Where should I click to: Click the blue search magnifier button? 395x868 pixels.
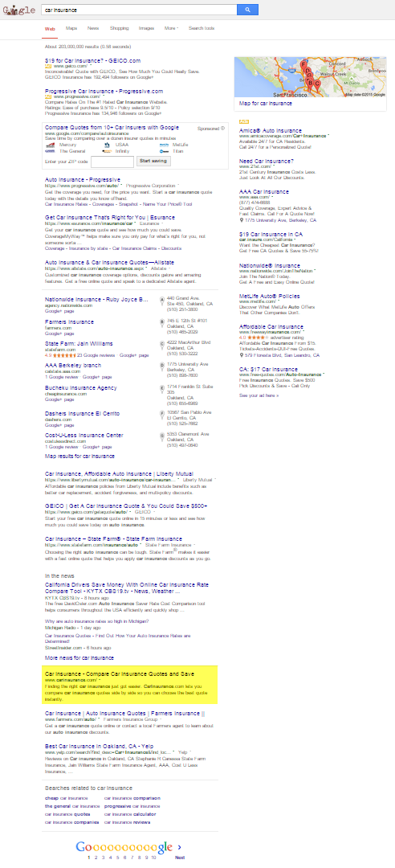[x=247, y=10]
